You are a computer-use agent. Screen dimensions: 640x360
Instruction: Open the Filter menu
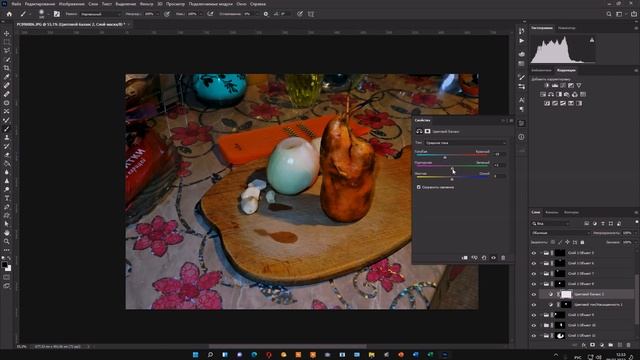click(147, 4)
